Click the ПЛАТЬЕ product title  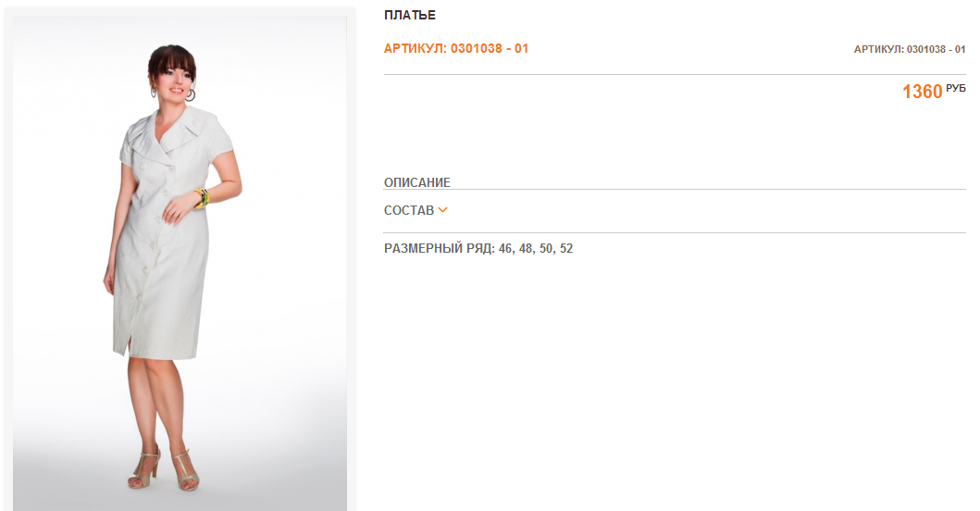coord(409,15)
